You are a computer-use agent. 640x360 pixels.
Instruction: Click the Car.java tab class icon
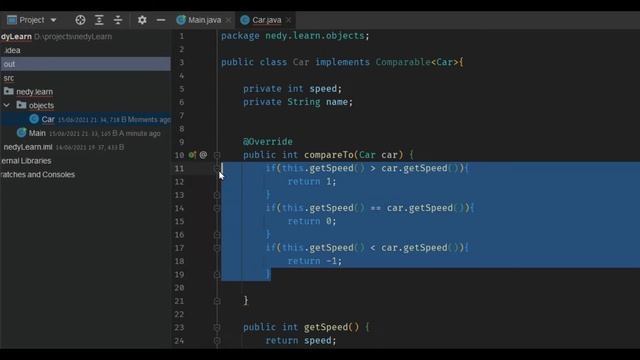pyautogui.click(x=245, y=20)
